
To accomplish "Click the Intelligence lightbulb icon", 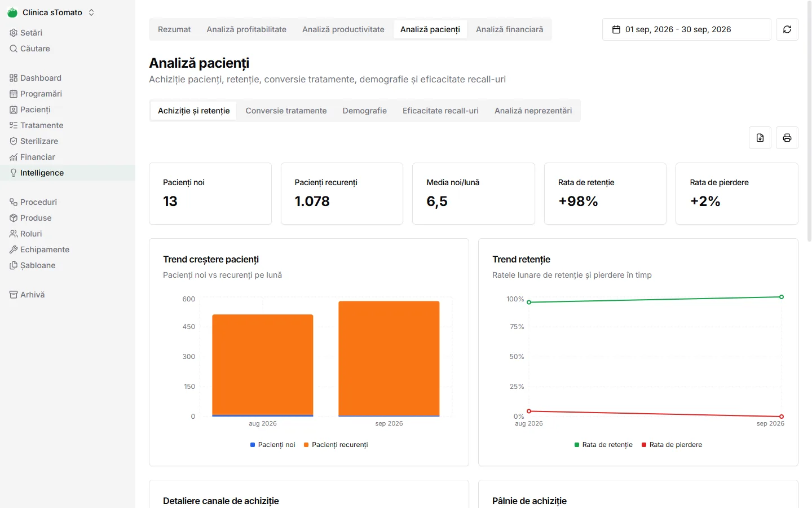I will (x=14, y=173).
